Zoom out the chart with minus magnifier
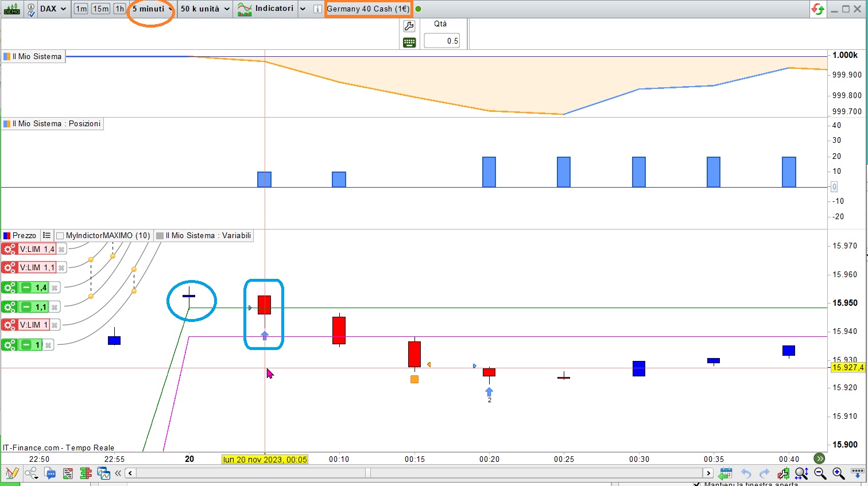The width and height of the screenshot is (868, 486). click(820, 473)
